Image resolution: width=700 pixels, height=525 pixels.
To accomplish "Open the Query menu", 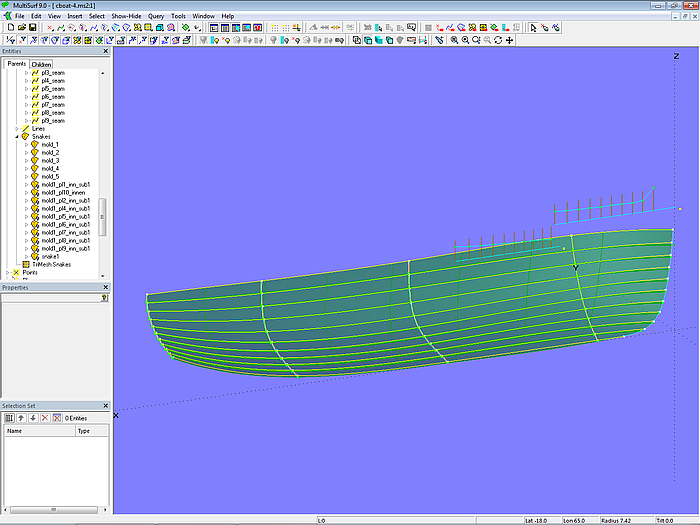I will pos(156,16).
